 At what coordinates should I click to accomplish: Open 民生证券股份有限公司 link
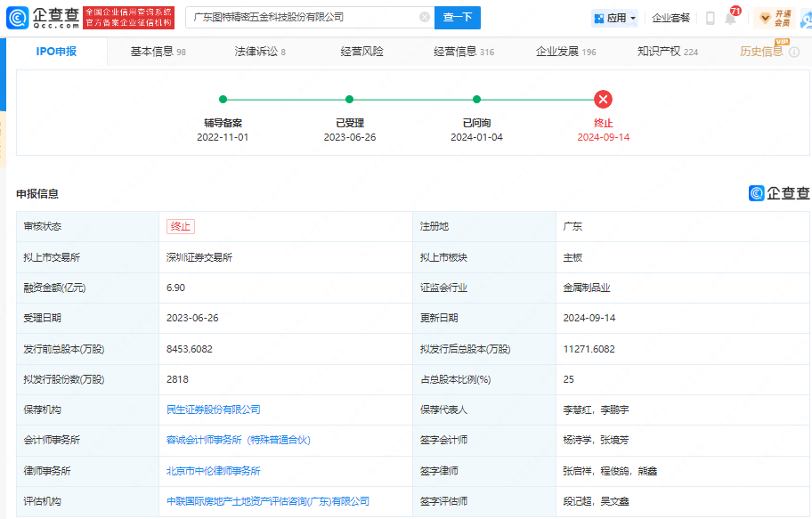coord(213,410)
